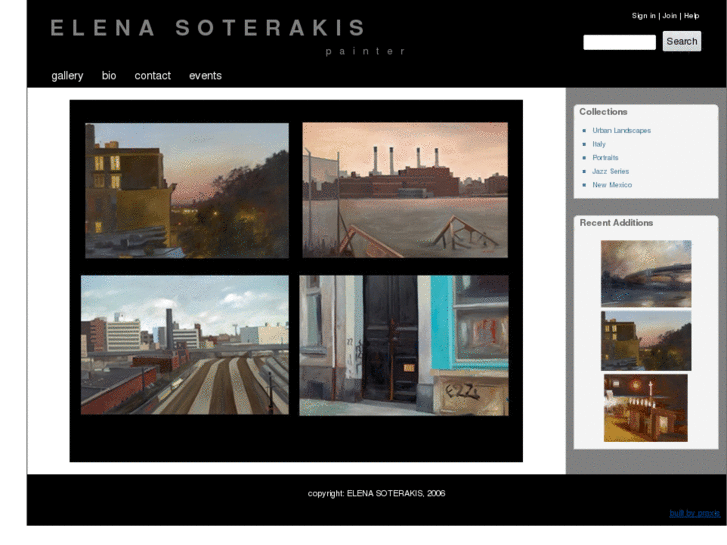Click the copyright ELENA SOTERAKIS, 2006 text
The image size is (727, 545).
376,494
